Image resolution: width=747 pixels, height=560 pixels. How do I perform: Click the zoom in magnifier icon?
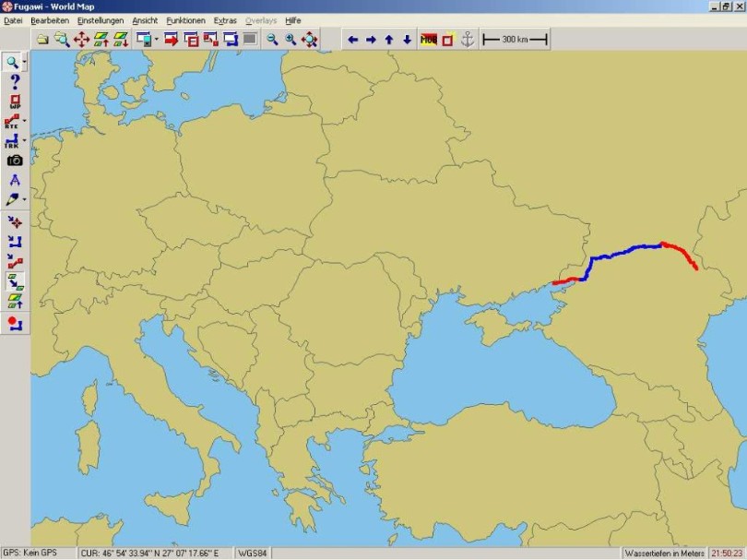click(x=290, y=39)
